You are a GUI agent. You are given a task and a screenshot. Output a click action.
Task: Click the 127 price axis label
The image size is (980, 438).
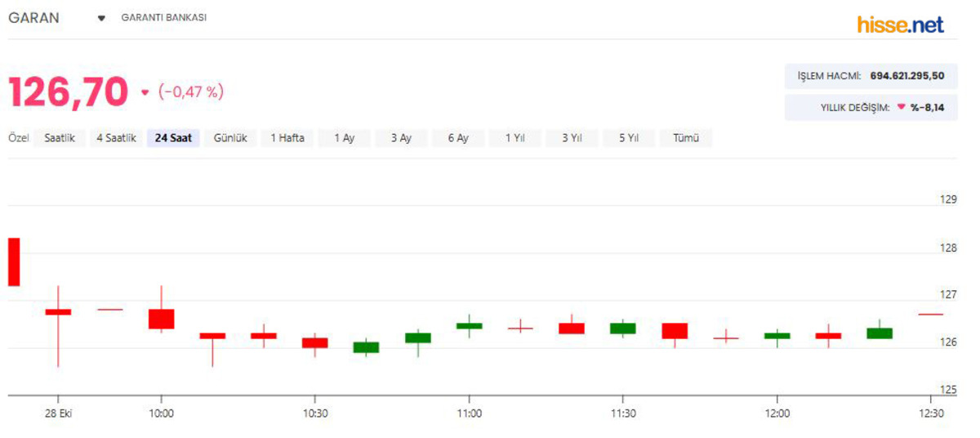coord(948,294)
